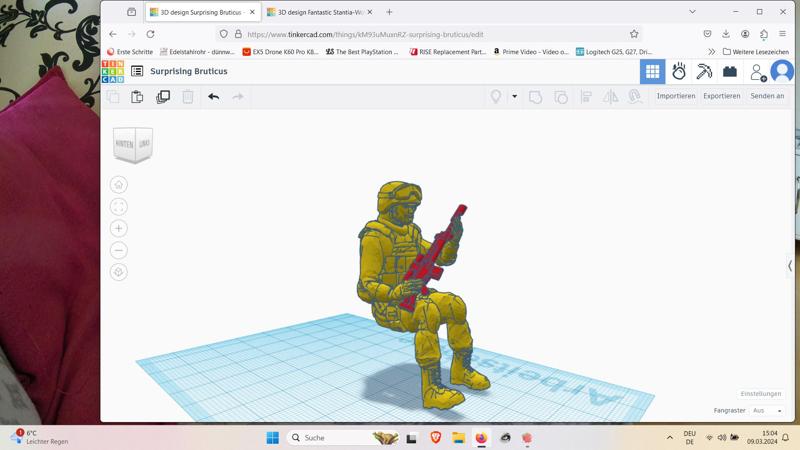Click the Undo arrow in the toolbar
The height and width of the screenshot is (450, 800).
(x=213, y=97)
